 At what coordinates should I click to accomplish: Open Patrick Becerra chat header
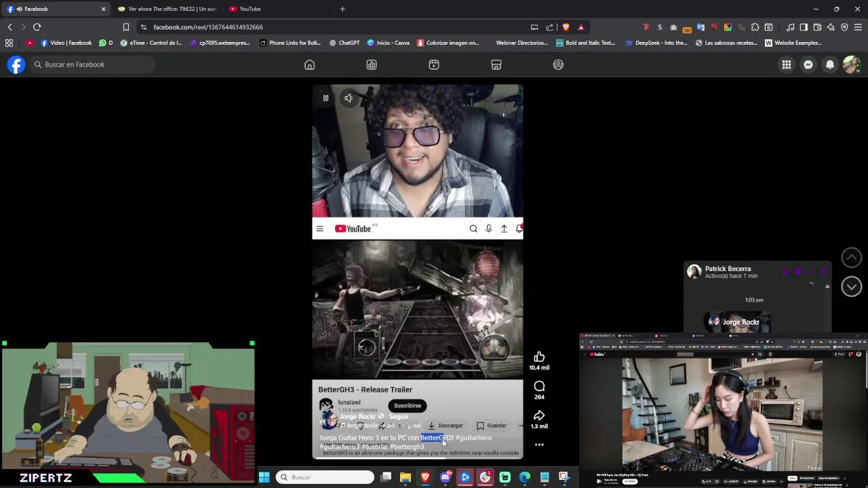[x=728, y=272]
